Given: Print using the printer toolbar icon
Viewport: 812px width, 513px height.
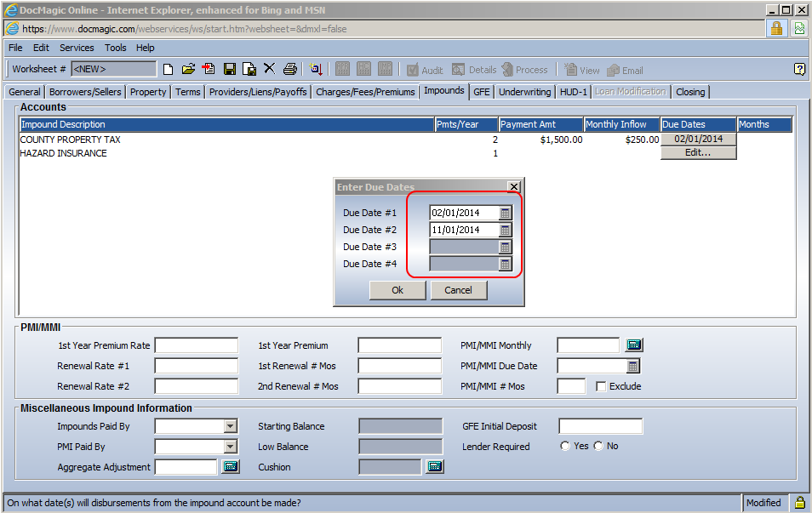Looking at the screenshot, I should pos(290,69).
